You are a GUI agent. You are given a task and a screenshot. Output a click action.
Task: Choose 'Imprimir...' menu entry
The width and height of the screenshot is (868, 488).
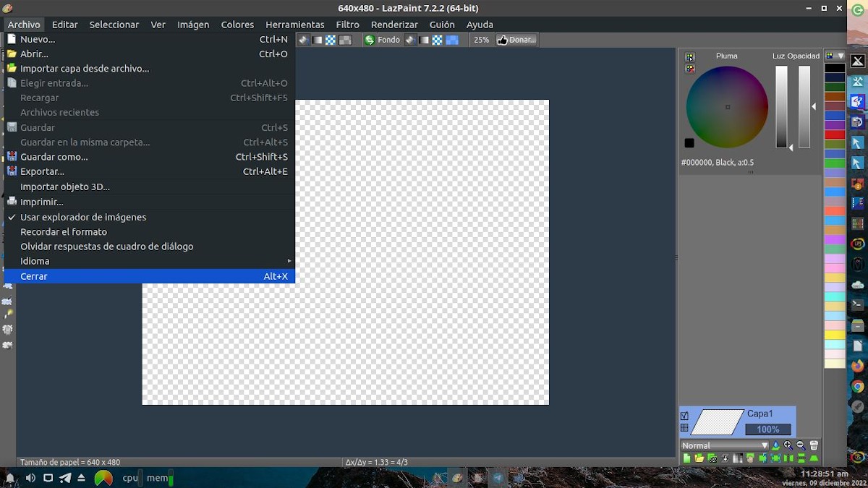coord(149,202)
